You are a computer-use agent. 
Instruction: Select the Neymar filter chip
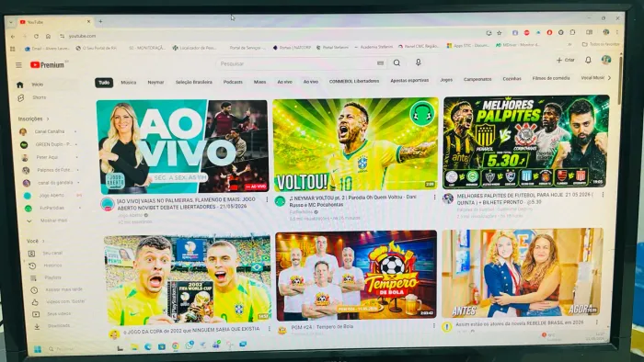coord(155,83)
